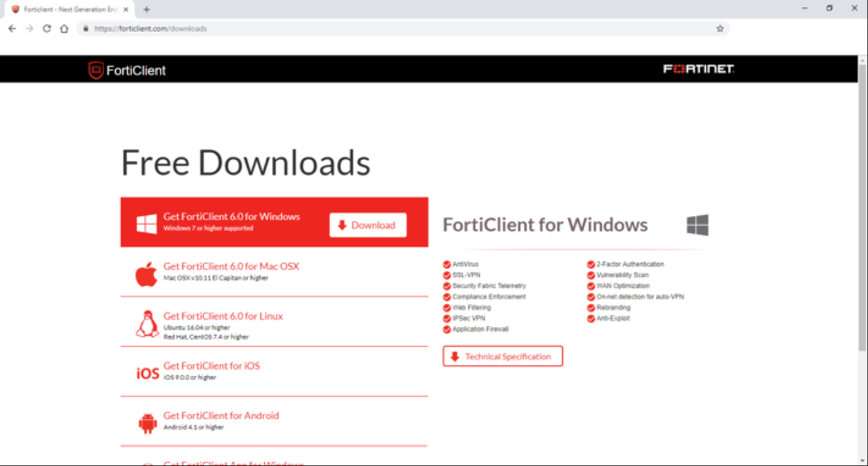
Task: Click the scrollbar up arrow
Action: click(x=863, y=60)
